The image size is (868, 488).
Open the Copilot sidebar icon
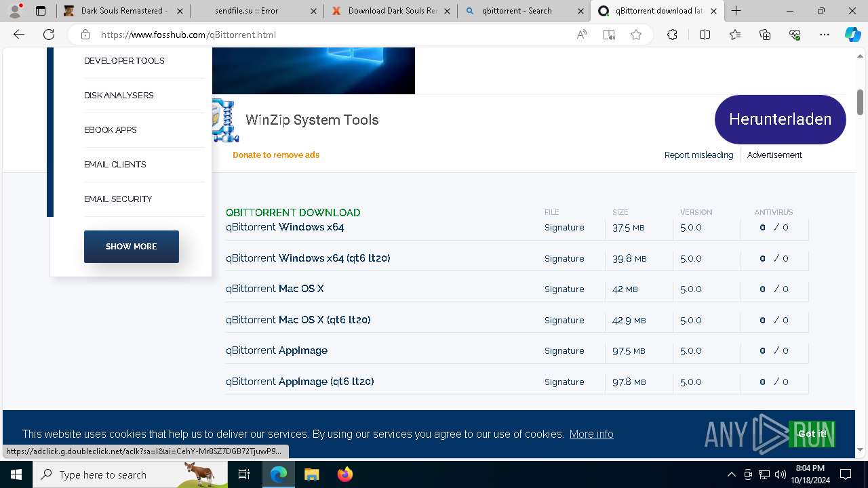click(x=852, y=35)
